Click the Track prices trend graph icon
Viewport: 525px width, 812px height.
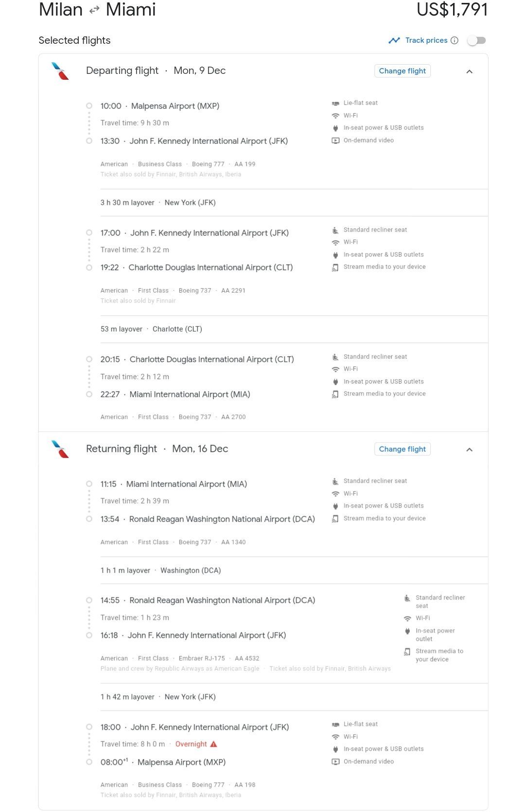(x=394, y=40)
